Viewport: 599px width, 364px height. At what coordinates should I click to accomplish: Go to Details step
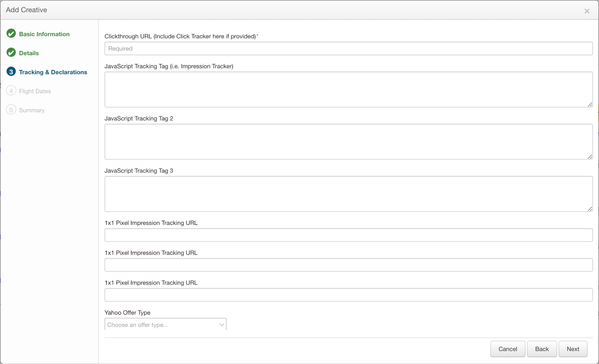(29, 53)
